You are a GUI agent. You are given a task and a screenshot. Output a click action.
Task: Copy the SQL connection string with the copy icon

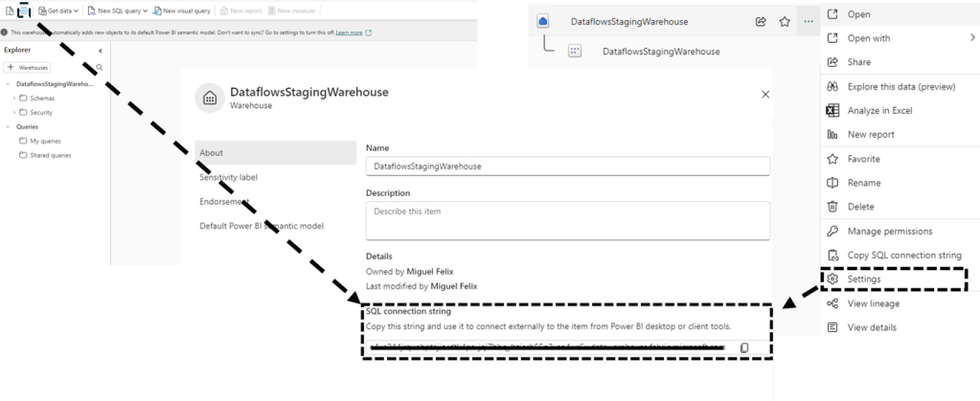coord(744,347)
